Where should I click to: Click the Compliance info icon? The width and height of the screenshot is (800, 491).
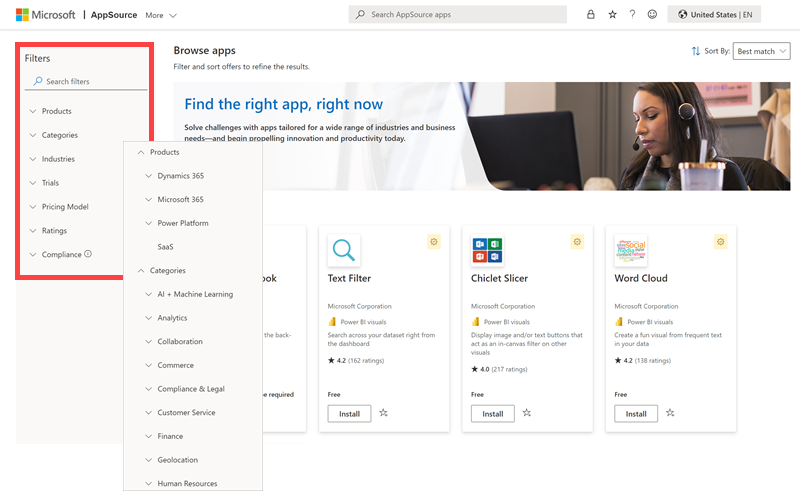[x=88, y=254]
